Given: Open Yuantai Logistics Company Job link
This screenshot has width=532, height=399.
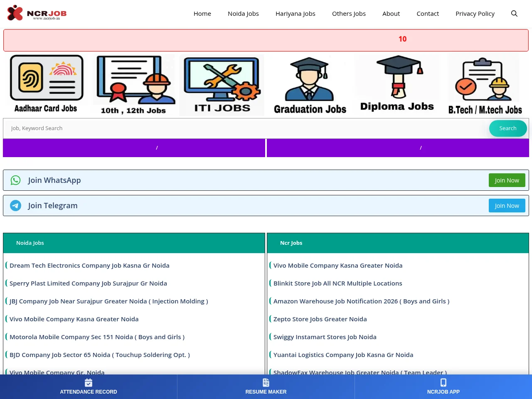Looking at the screenshot, I should [x=343, y=355].
